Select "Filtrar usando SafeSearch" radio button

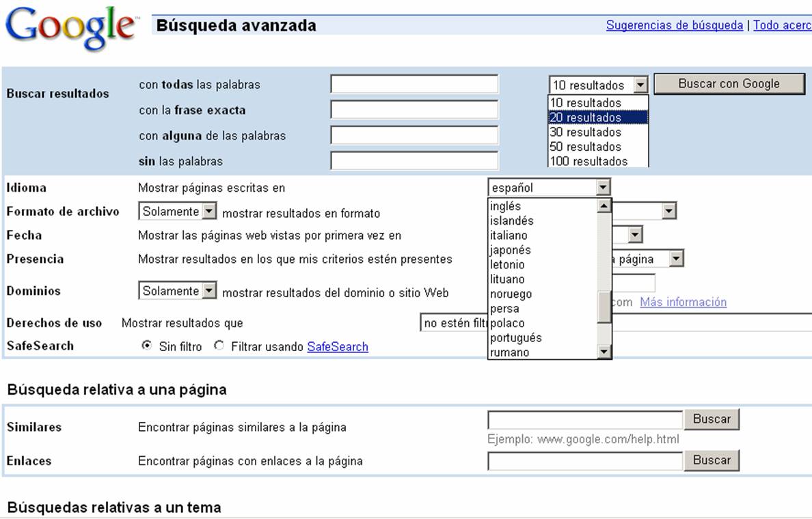(x=218, y=346)
